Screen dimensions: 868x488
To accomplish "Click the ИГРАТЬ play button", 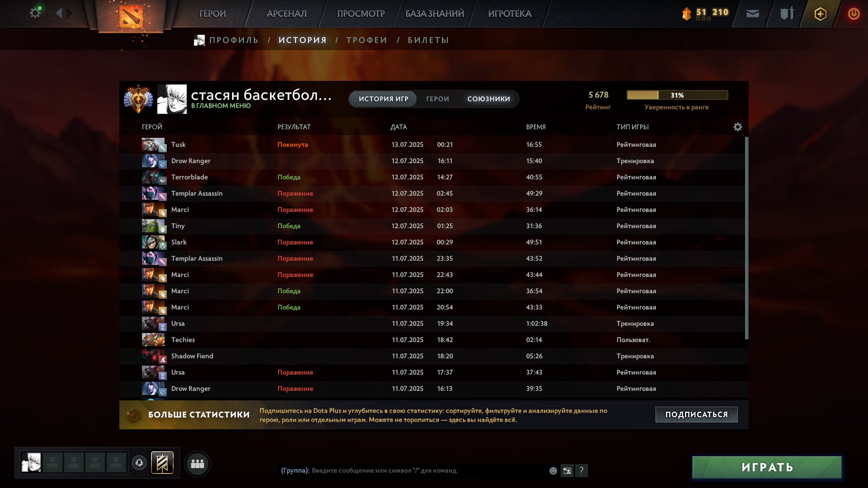I will pyautogui.click(x=767, y=467).
